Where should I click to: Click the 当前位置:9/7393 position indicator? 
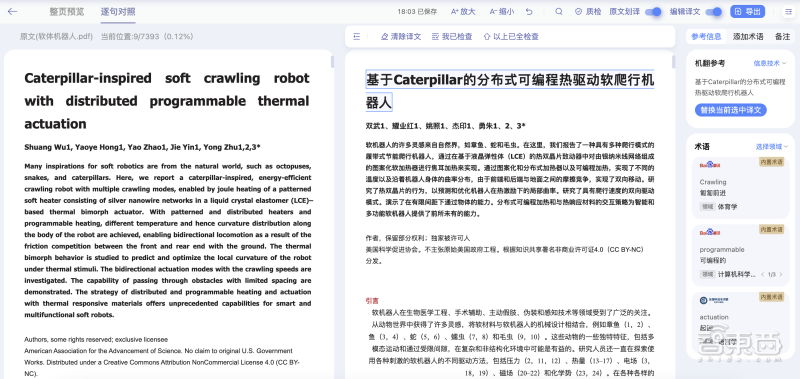147,37
